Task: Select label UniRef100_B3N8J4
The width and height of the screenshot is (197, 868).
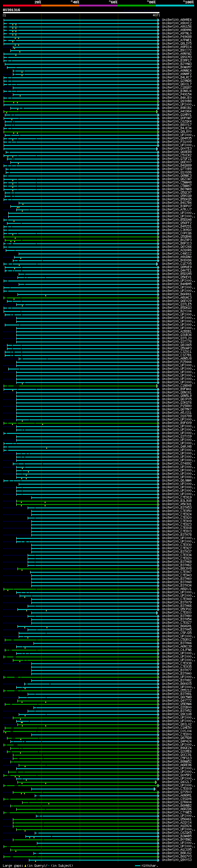Action: click(x=177, y=91)
